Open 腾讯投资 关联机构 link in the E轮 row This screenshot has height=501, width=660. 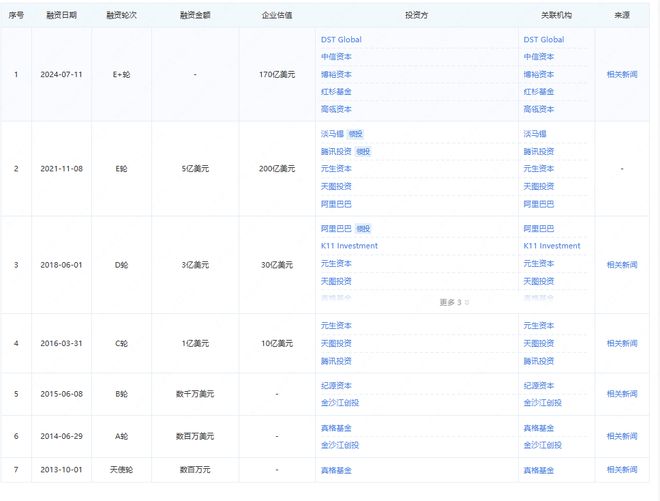click(538, 152)
